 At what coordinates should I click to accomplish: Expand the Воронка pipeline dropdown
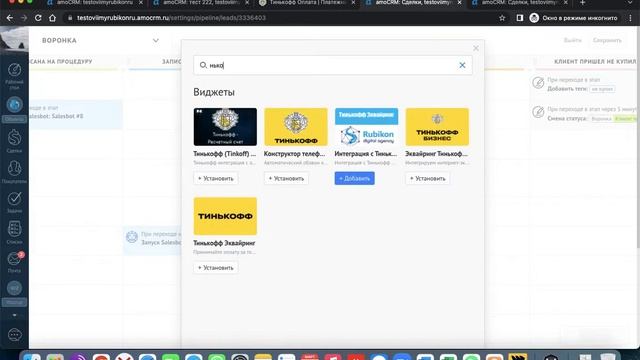156,40
